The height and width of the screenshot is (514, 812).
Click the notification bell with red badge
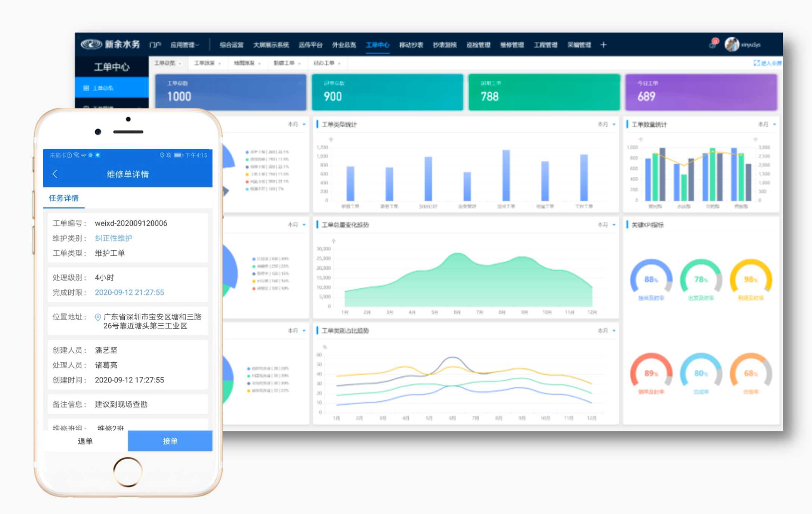pos(713,44)
